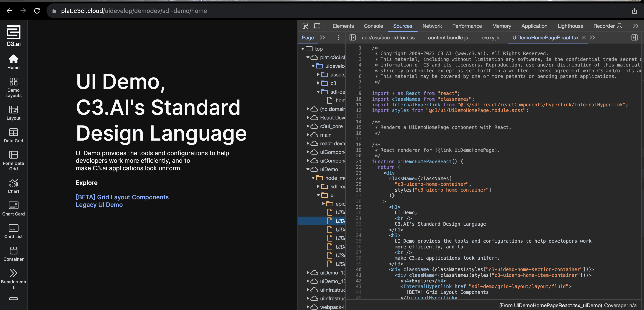Toggle the device toolbar icon
The width and height of the screenshot is (644, 310).
[317, 26]
